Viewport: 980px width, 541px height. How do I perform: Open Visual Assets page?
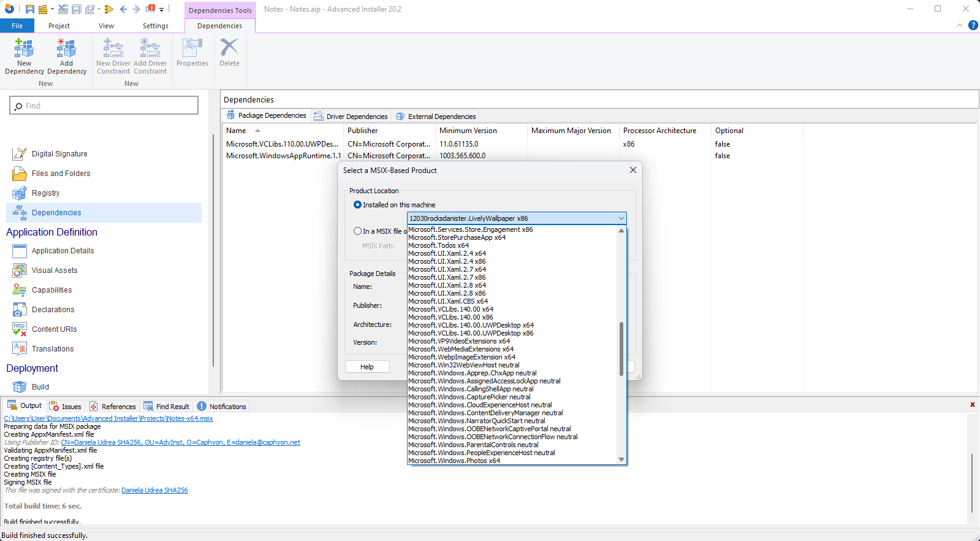pos(55,270)
